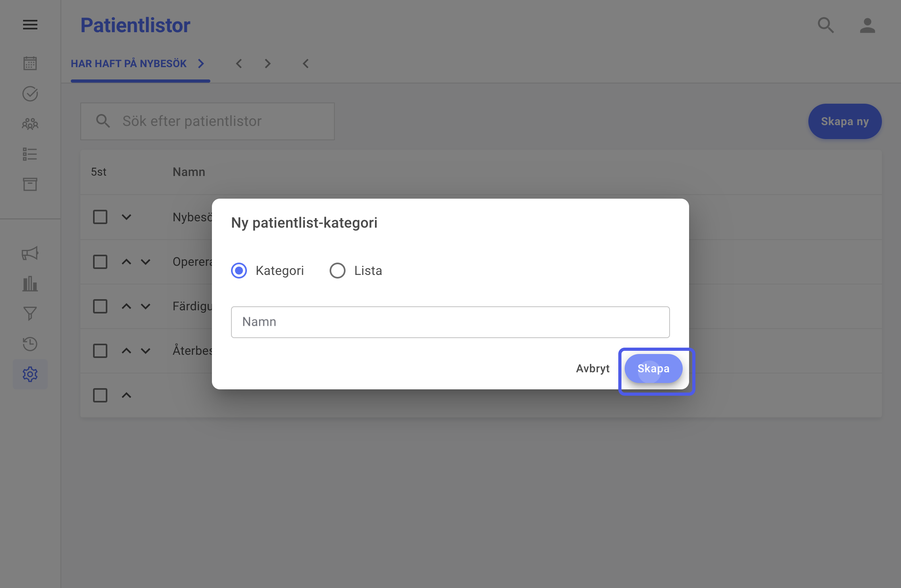Open the bar chart statistics icon
Image resolution: width=901 pixels, height=588 pixels.
[30, 284]
